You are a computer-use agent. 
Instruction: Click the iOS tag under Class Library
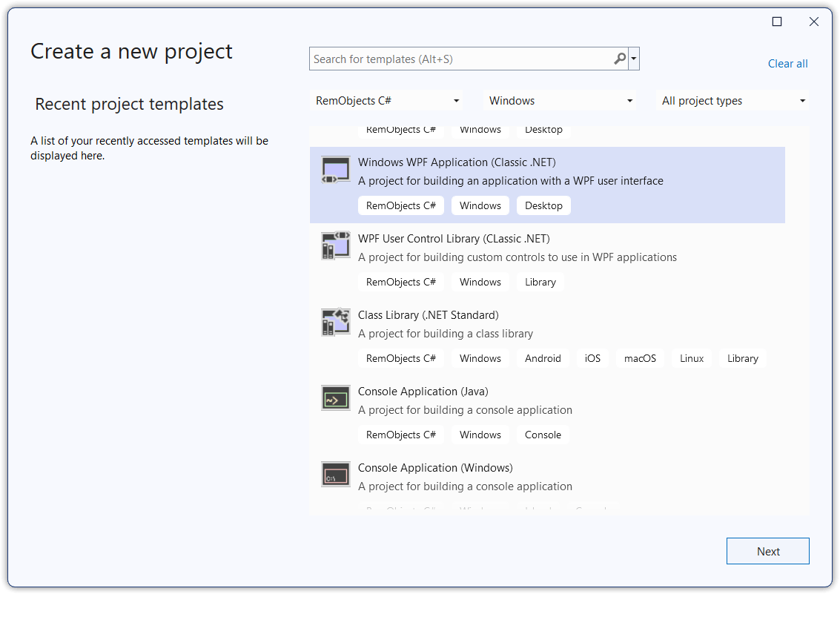[x=592, y=358]
